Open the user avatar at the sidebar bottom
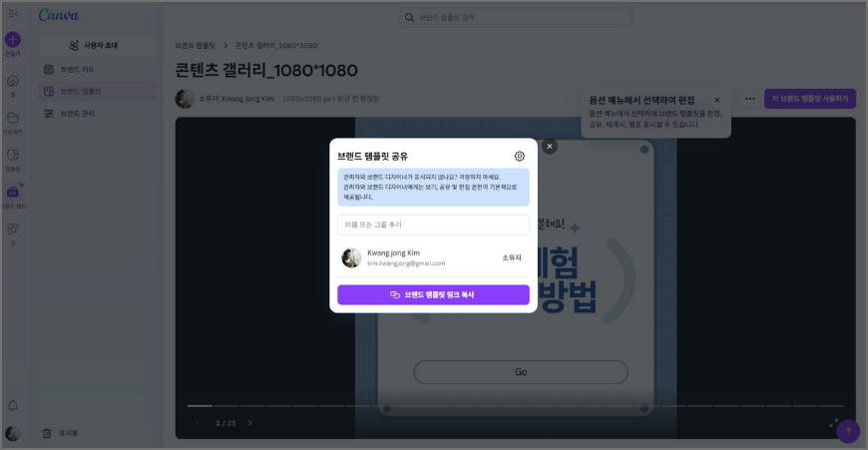The height and width of the screenshot is (450, 868). point(13,433)
